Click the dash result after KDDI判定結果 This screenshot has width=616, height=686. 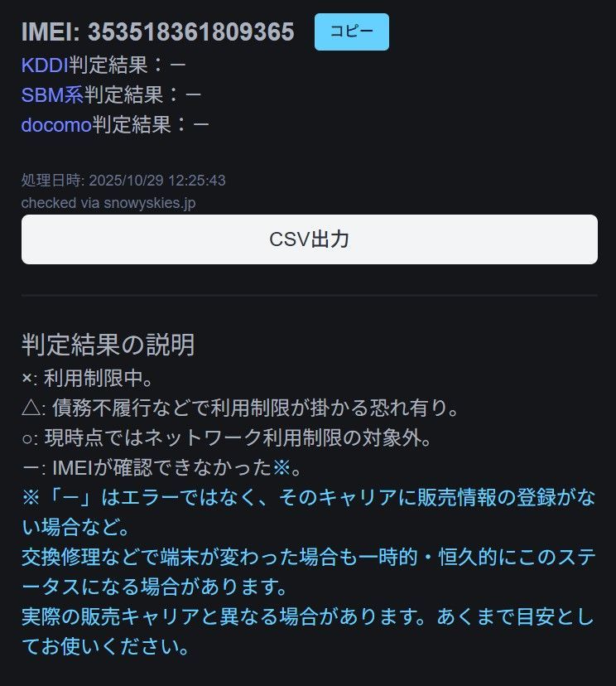[178, 65]
